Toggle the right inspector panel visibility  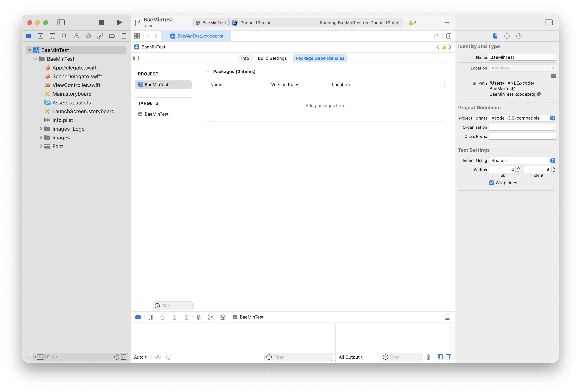click(x=549, y=22)
